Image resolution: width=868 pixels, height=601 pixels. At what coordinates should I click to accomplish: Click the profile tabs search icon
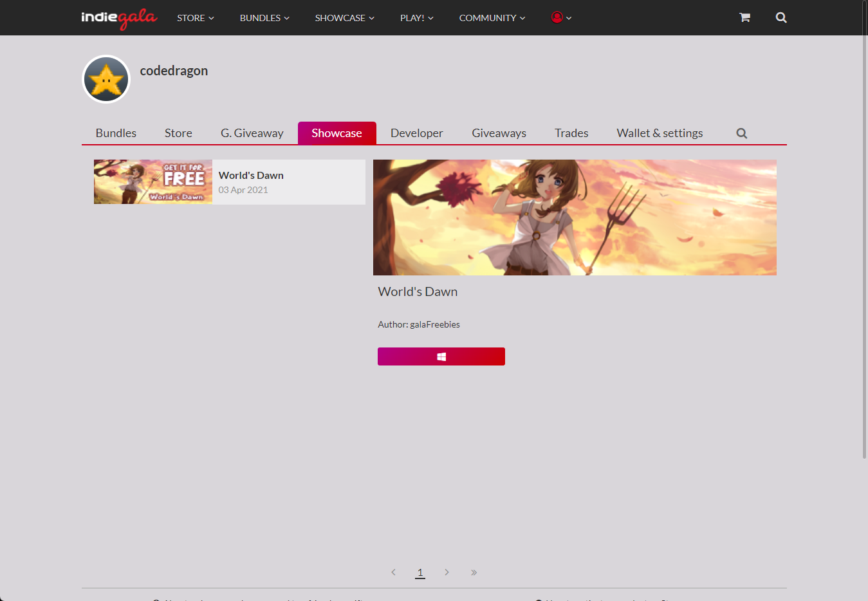click(741, 133)
